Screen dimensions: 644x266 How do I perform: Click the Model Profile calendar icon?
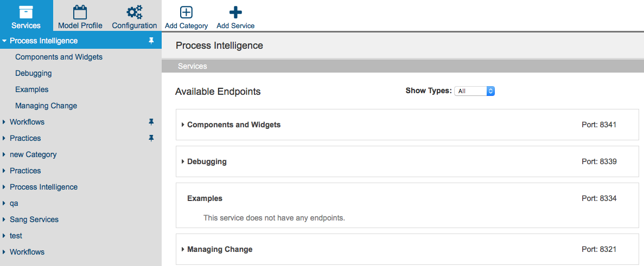80,12
